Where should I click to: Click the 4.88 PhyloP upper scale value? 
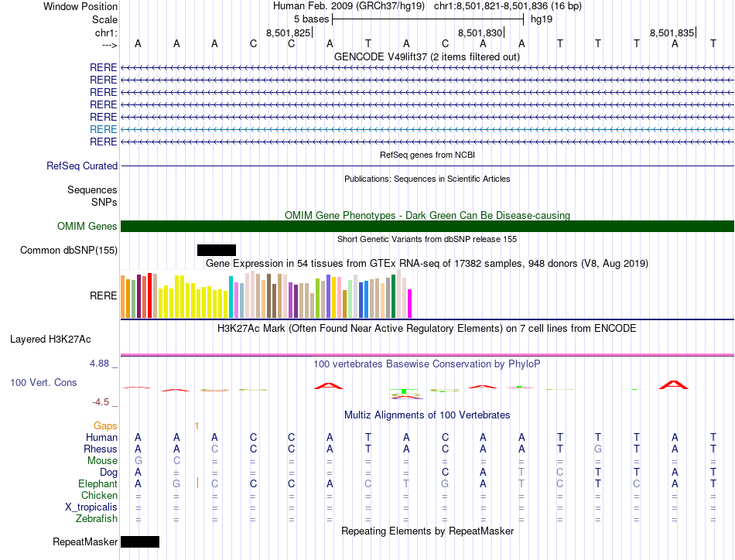click(x=99, y=364)
